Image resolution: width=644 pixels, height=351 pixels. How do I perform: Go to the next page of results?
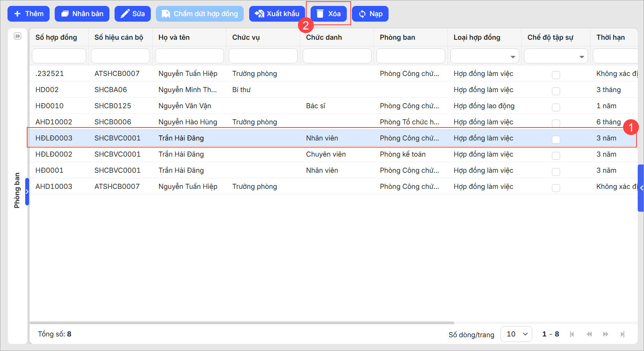point(605,334)
